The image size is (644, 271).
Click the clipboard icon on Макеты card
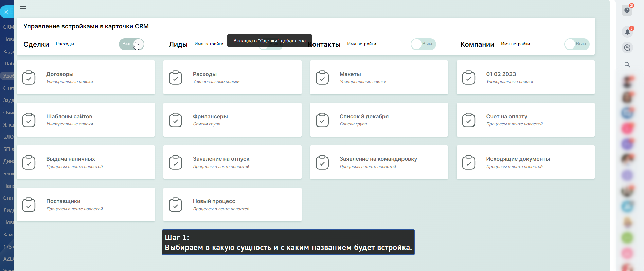tap(322, 78)
